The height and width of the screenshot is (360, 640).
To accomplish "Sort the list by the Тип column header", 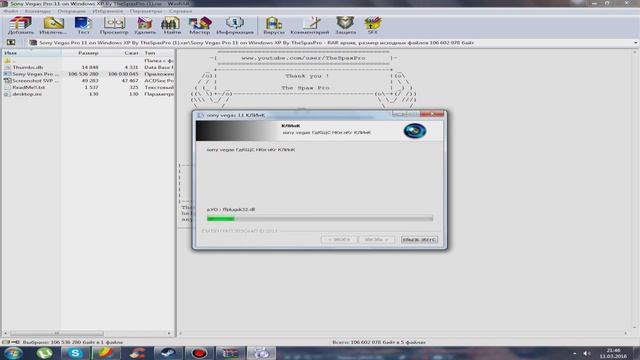I will [158, 53].
